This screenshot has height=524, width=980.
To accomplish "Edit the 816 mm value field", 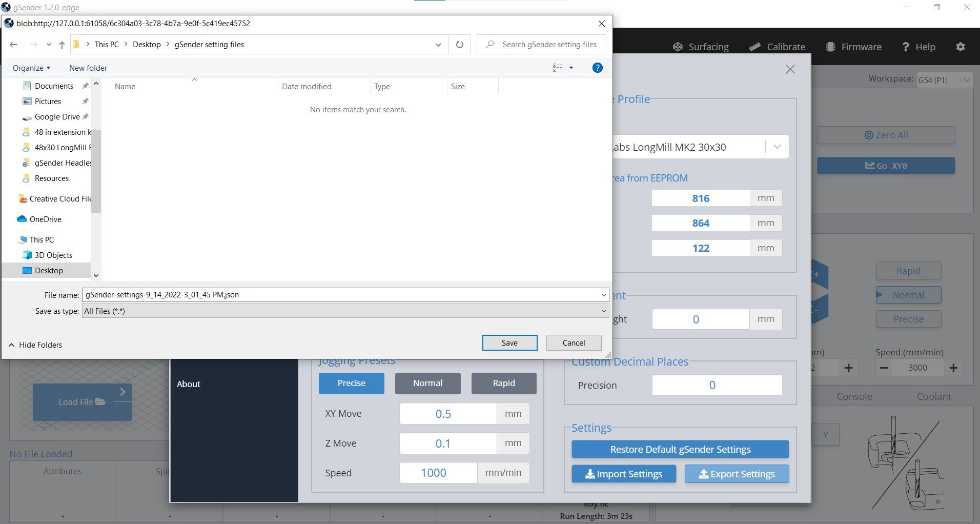I will tap(701, 198).
